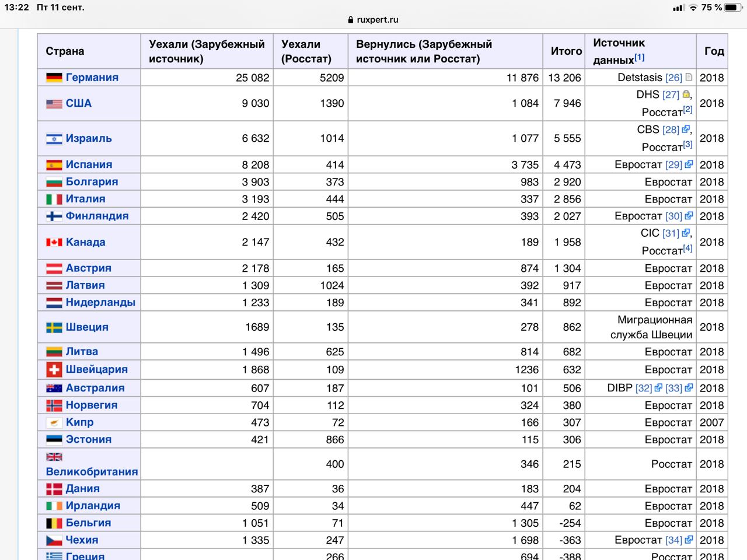Click the Latvia flag icon
This screenshot has width=747, height=560.
click(54, 285)
